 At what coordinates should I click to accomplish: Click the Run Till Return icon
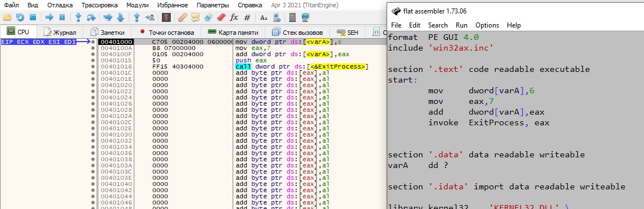coord(137,17)
